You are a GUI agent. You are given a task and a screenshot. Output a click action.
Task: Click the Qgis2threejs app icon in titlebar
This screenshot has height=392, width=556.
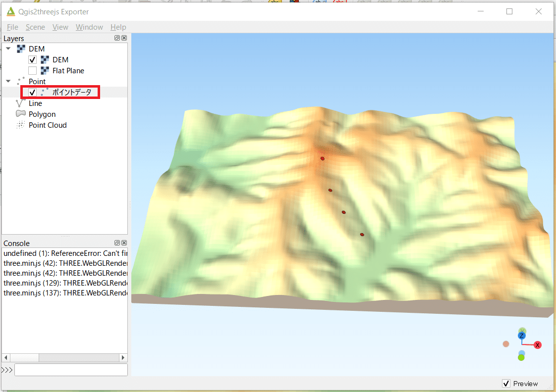[x=11, y=11]
